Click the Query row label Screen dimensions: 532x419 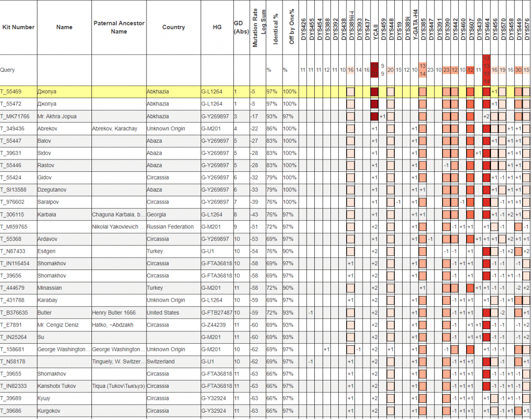(7, 70)
